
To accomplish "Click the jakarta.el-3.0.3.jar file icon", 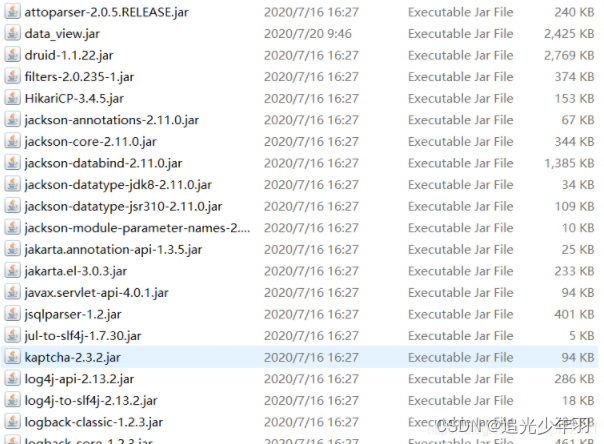I will click(12, 270).
